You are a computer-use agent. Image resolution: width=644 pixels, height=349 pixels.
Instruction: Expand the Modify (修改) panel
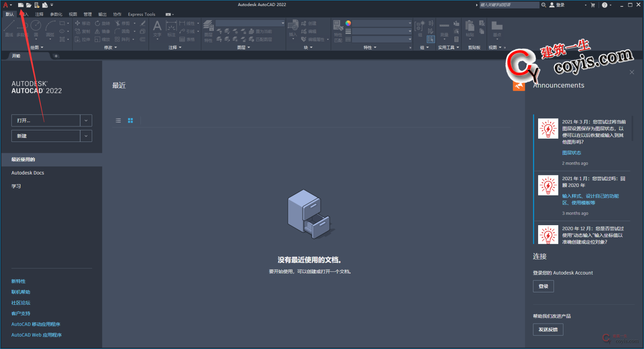point(111,47)
